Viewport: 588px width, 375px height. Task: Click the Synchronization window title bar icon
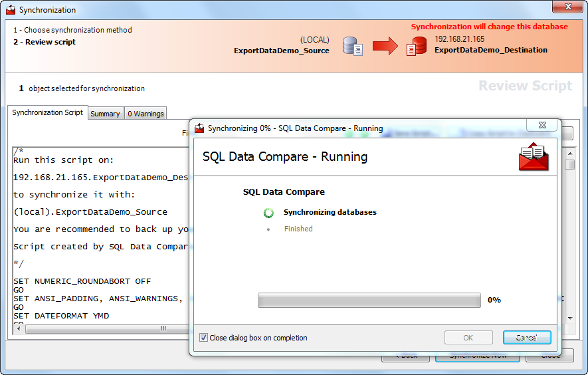point(11,10)
